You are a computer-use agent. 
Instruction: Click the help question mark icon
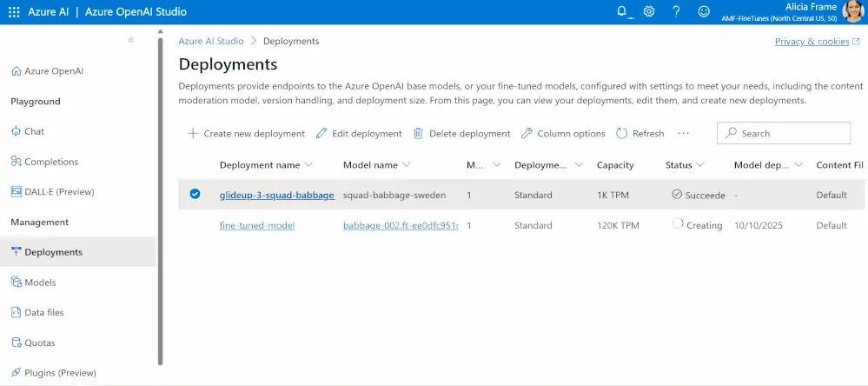coord(676,12)
